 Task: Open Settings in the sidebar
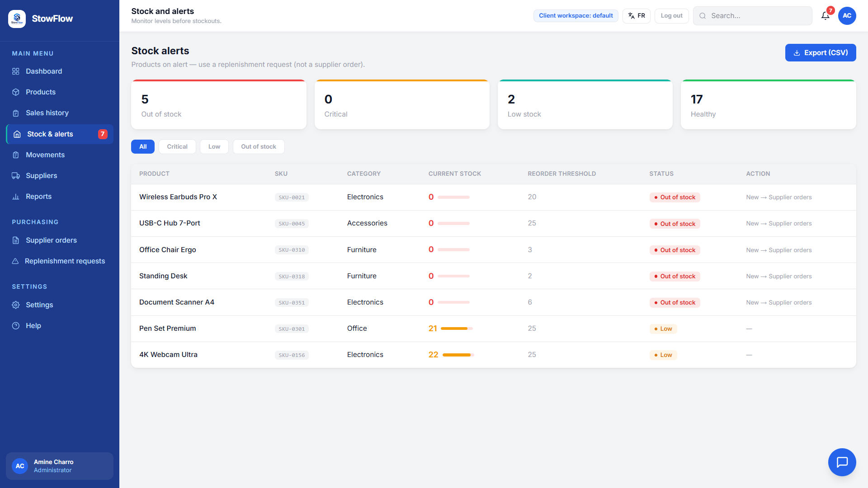(60, 305)
